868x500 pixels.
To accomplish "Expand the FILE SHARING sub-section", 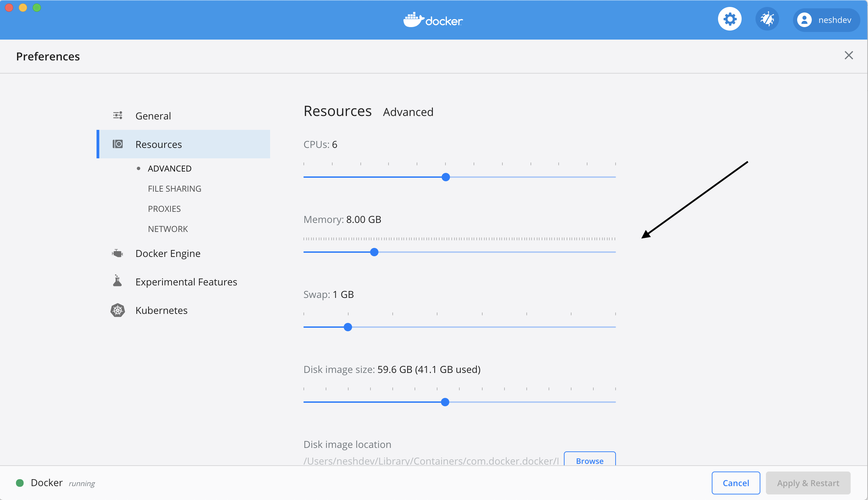I will [175, 188].
